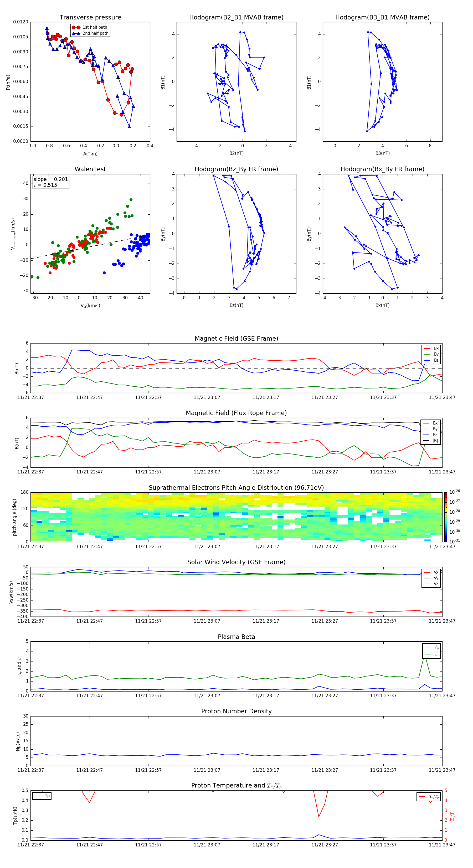Click the 'Hodogram(Bx_By FR frame)' title

coord(382,169)
